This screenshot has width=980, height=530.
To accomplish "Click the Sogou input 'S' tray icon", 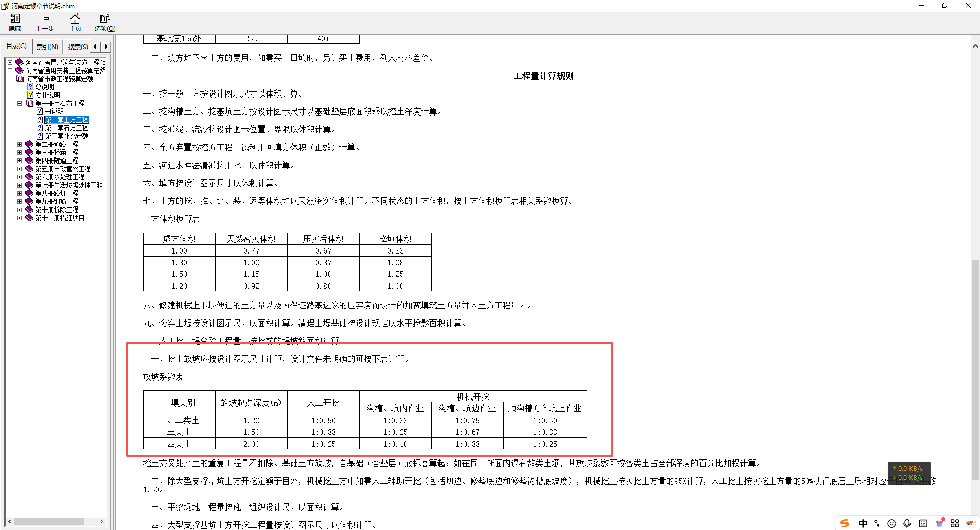I will [845, 523].
